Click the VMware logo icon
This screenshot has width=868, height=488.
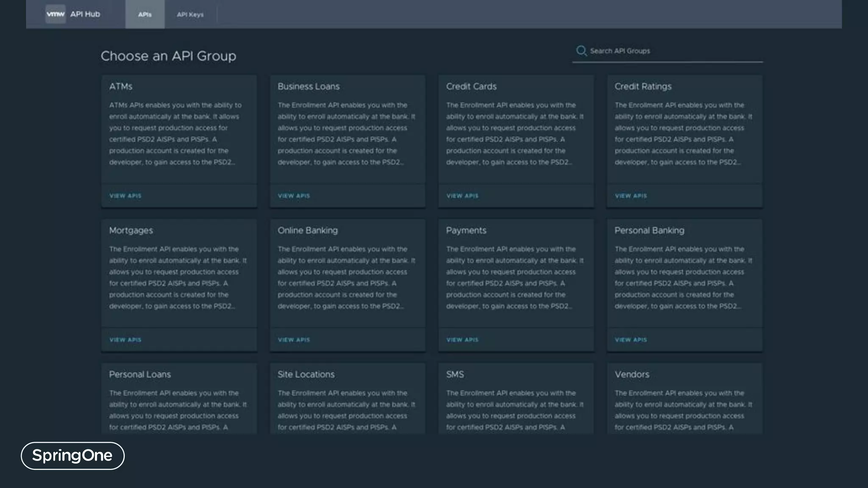[56, 14]
